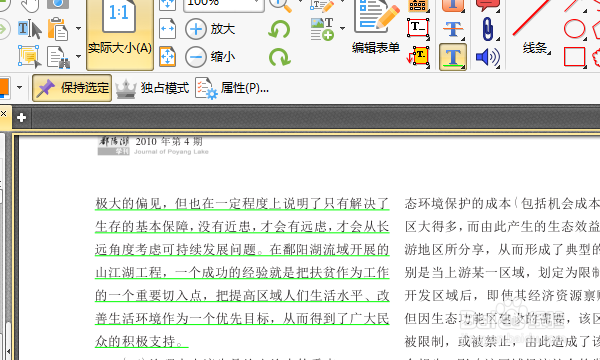Click the zoom magnifier tool icon
600x360 pixels.
click(280, 5)
